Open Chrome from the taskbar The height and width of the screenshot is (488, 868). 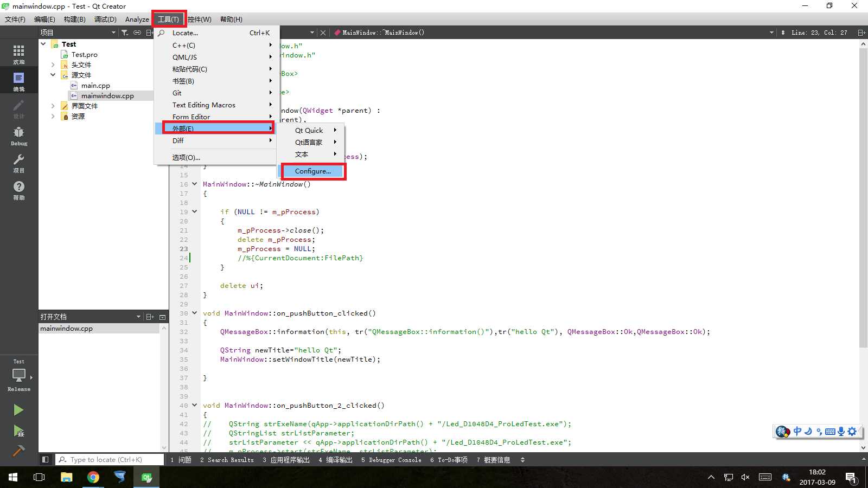click(93, 477)
